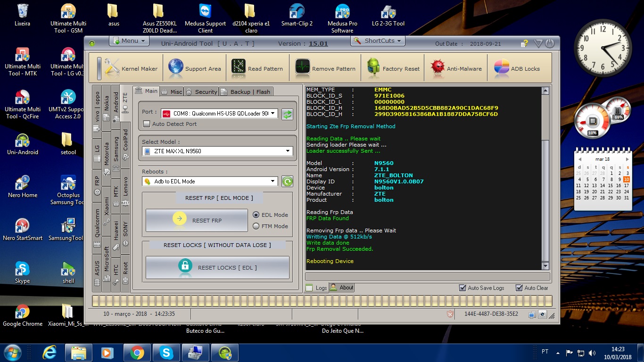
Task: Open Windows Start menu
Action: point(12,352)
